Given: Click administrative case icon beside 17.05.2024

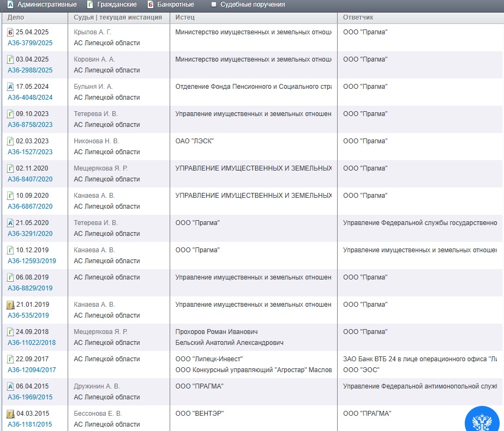Looking at the screenshot, I should coord(10,87).
